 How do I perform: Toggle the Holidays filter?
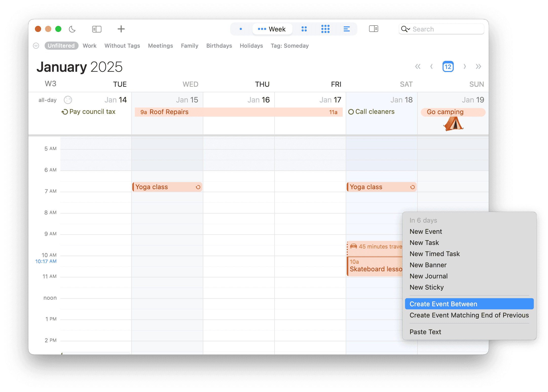pos(251,46)
